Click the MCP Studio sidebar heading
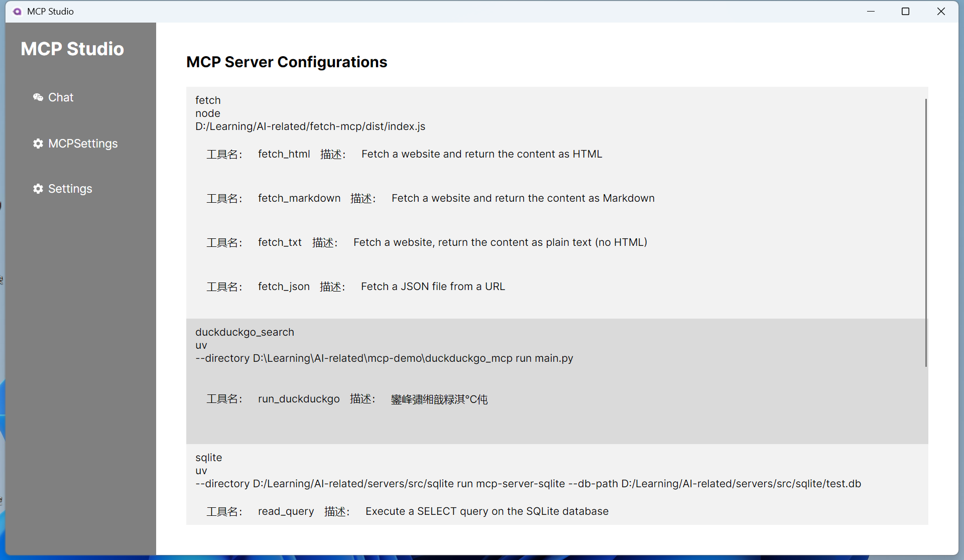This screenshot has width=964, height=560. 72,49
